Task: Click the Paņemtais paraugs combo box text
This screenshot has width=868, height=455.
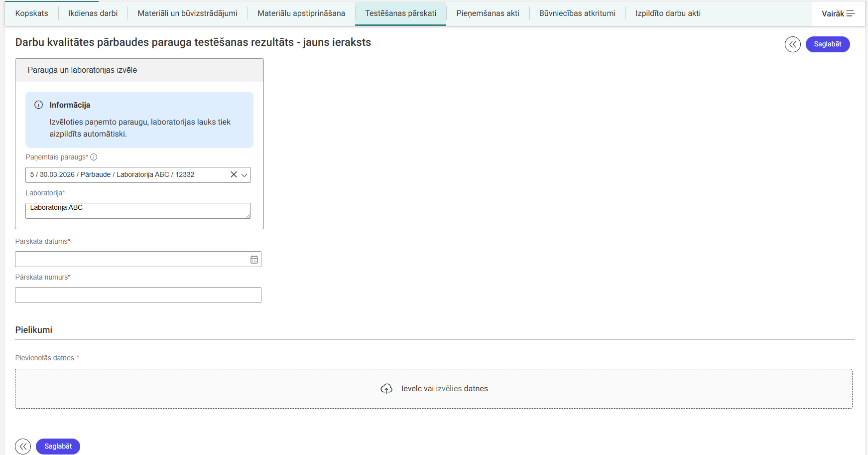Action: 112,175
